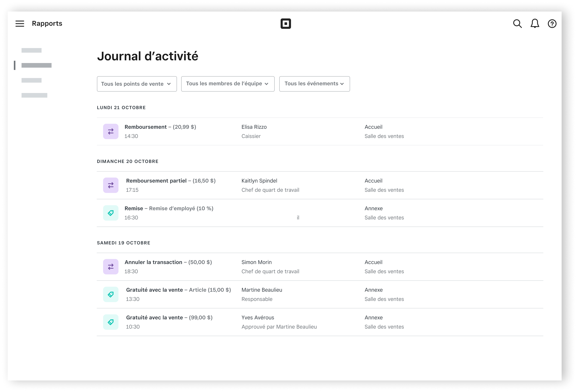The height and width of the screenshot is (392, 577).
Task: Click Caissier role under Elisa Rizzo
Action: click(251, 136)
